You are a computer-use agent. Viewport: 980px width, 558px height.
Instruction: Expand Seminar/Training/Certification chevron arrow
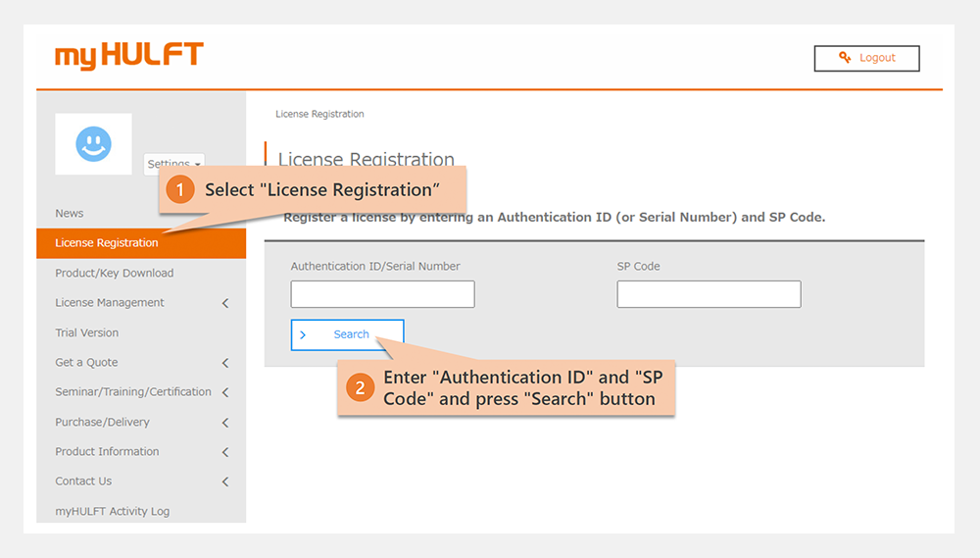225,392
